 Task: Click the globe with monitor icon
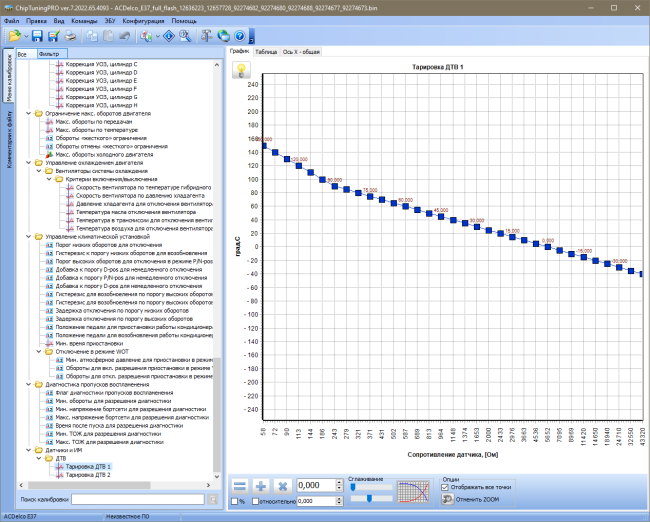coord(223,36)
